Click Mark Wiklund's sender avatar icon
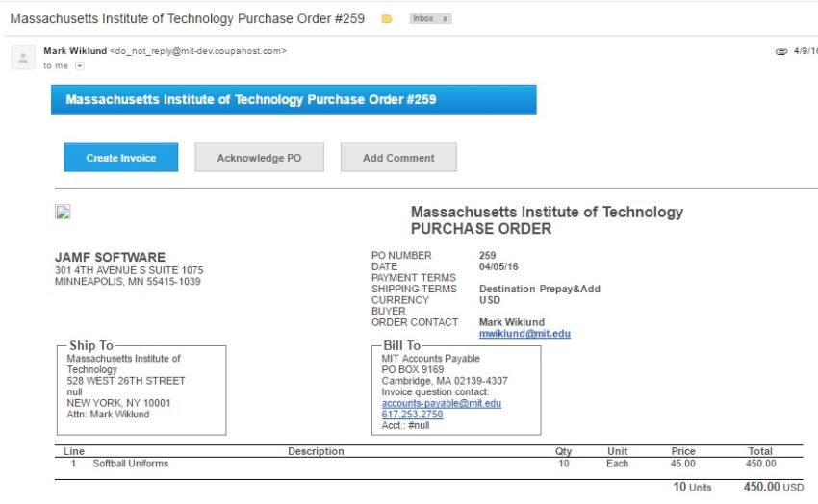The width and height of the screenshot is (818, 504). coord(22,58)
